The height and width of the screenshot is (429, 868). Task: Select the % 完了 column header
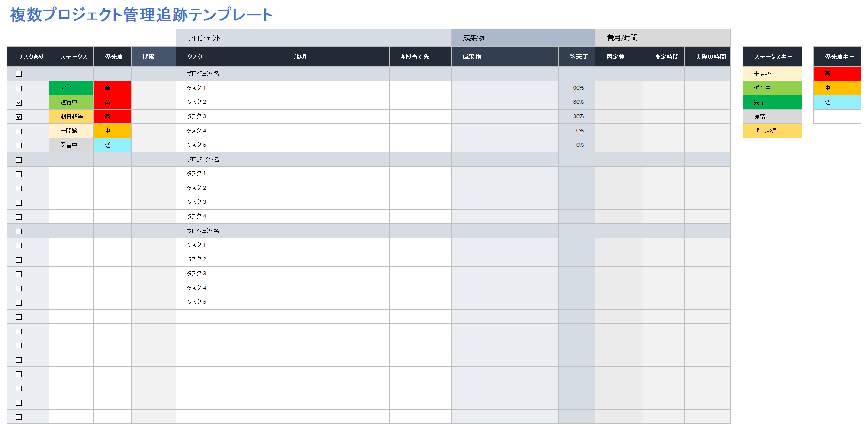[x=577, y=57]
